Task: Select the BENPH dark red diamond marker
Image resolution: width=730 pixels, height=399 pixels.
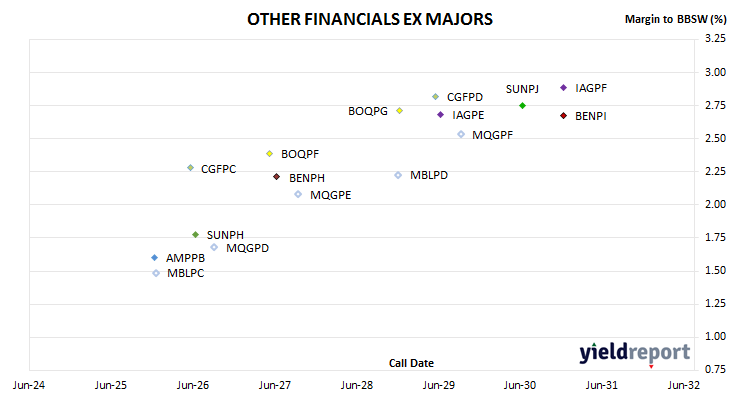Action: (277, 176)
